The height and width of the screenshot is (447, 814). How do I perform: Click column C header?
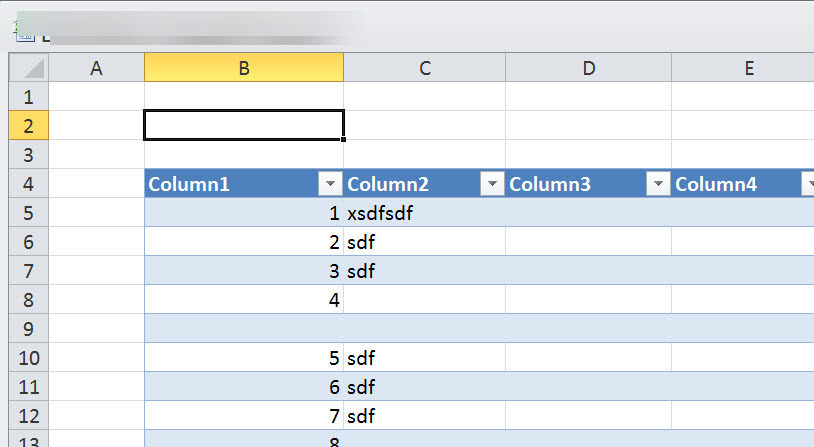(425, 68)
